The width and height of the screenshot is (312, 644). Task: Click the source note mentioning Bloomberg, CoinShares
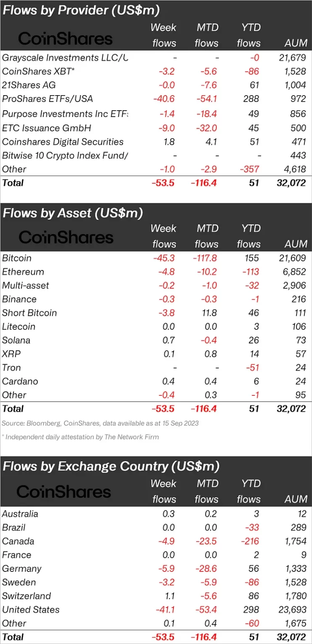click(x=100, y=423)
